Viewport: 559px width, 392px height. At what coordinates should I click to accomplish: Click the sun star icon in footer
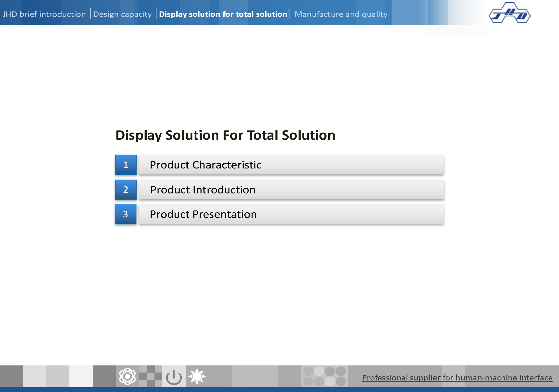coord(197,376)
